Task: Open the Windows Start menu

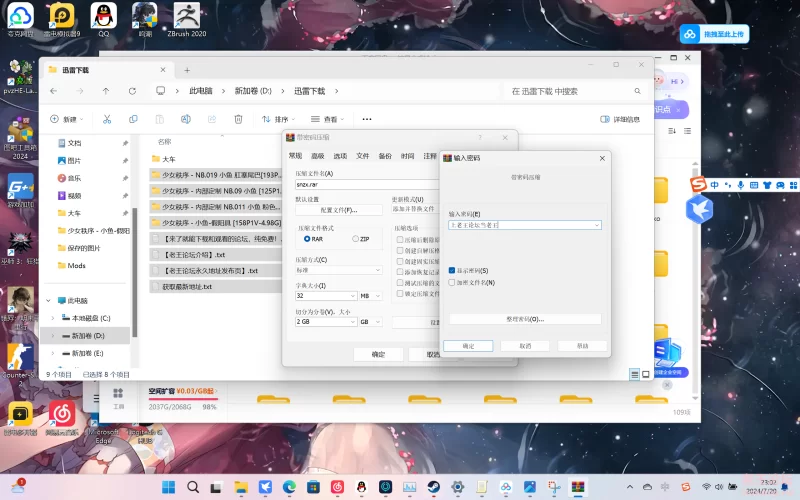Action: pos(168,487)
